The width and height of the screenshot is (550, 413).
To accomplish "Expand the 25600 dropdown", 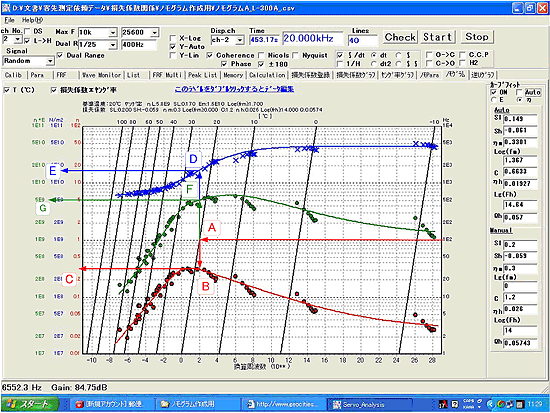I will click(155, 33).
